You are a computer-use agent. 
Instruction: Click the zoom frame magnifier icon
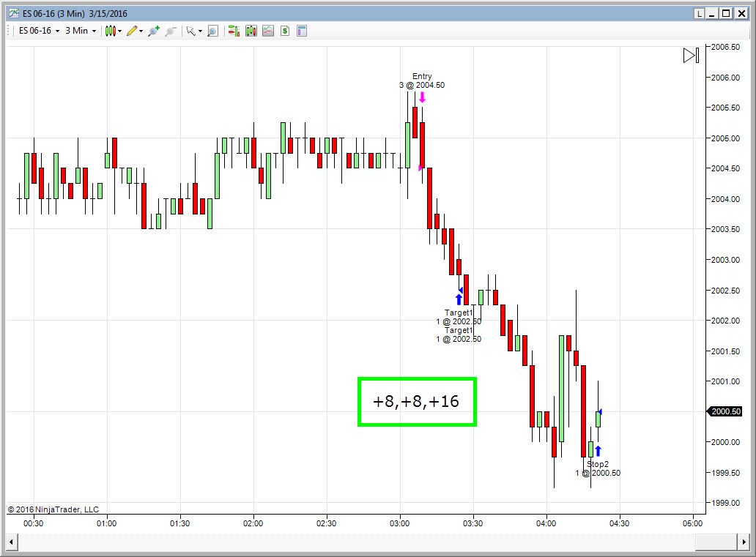click(x=212, y=31)
